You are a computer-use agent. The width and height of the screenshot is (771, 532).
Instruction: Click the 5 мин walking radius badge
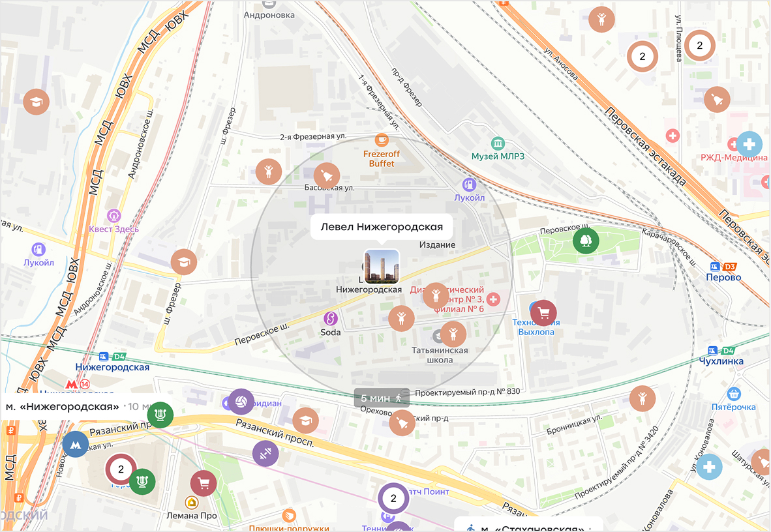(x=382, y=398)
